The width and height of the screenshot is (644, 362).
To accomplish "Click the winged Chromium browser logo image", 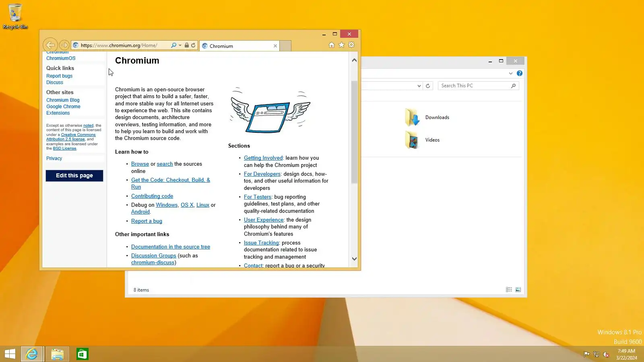I will pos(270,110).
